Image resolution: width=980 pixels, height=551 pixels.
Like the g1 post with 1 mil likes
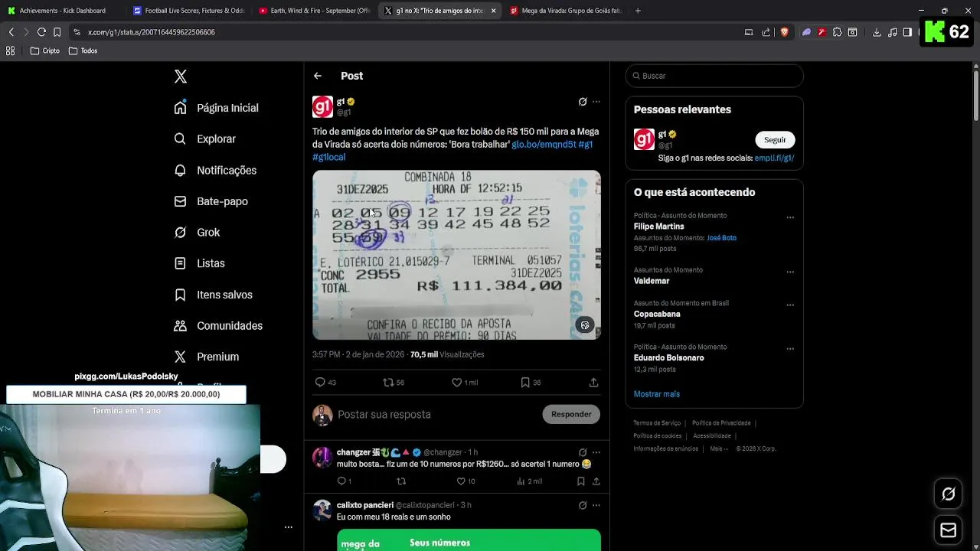coord(465,383)
